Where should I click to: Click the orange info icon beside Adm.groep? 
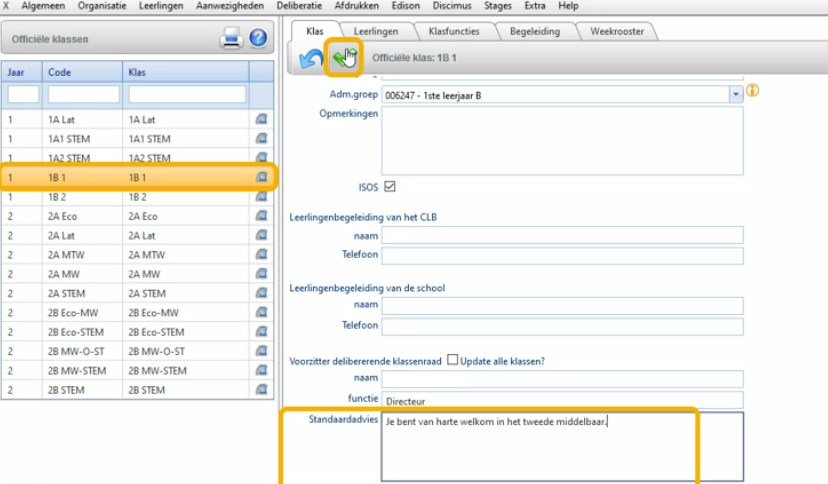click(x=753, y=91)
